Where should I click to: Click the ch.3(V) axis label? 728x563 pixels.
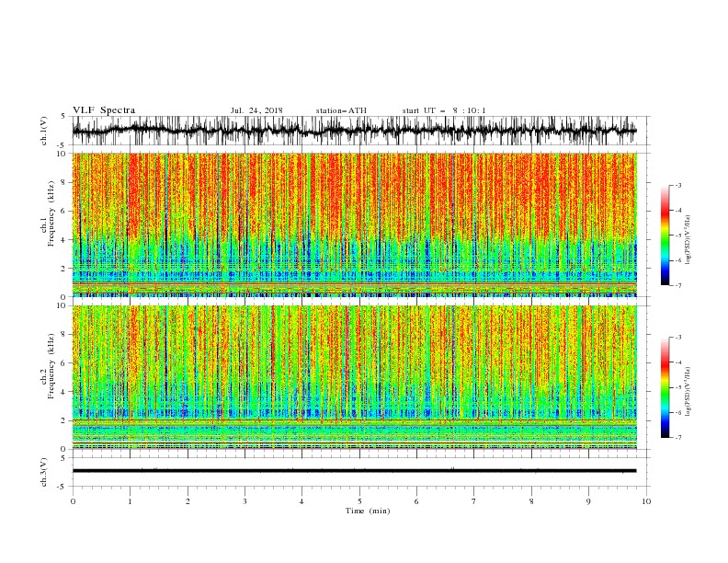[x=44, y=472]
